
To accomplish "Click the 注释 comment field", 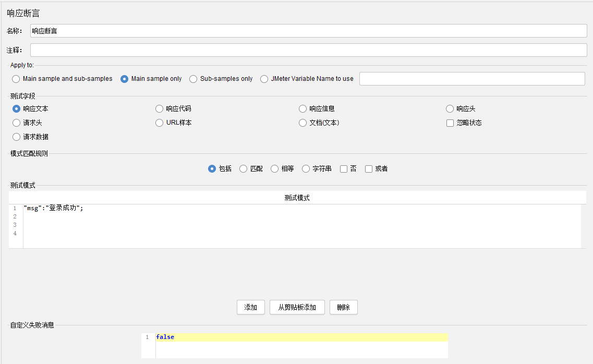I will 309,50.
